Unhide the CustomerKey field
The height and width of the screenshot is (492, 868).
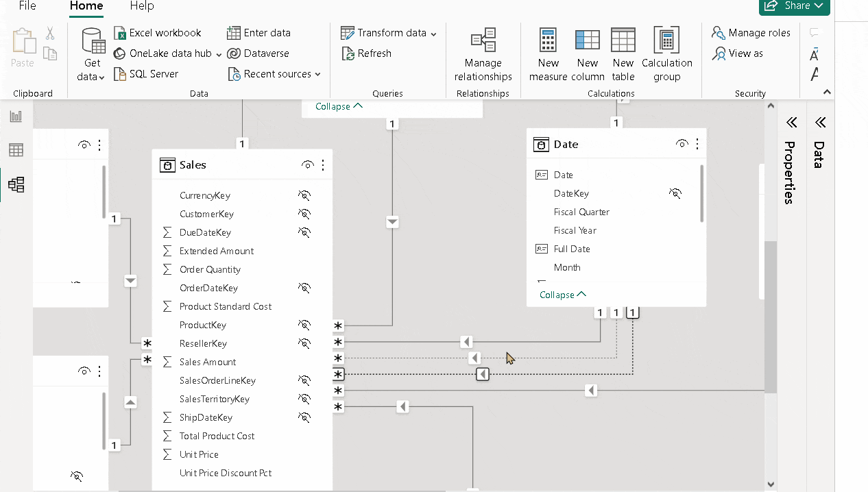[x=304, y=214]
